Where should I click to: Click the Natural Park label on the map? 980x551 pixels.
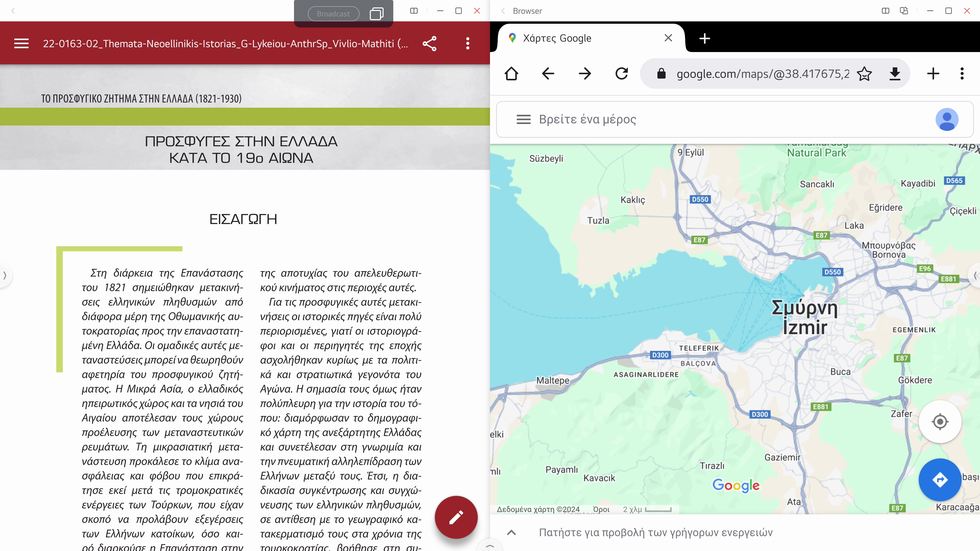(816, 153)
